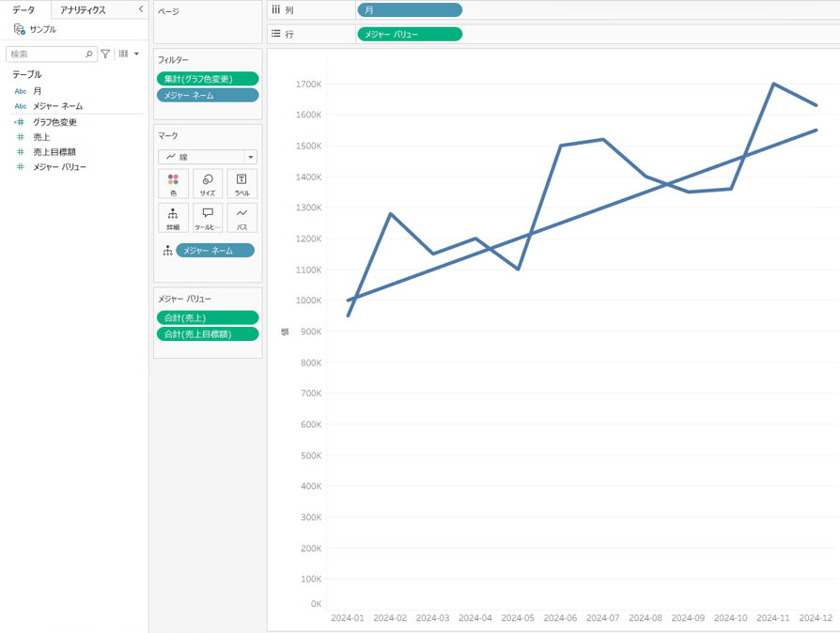Select the グラフ色変更 calculated field
This screenshot has width=840, height=633.
(x=54, y=122)
